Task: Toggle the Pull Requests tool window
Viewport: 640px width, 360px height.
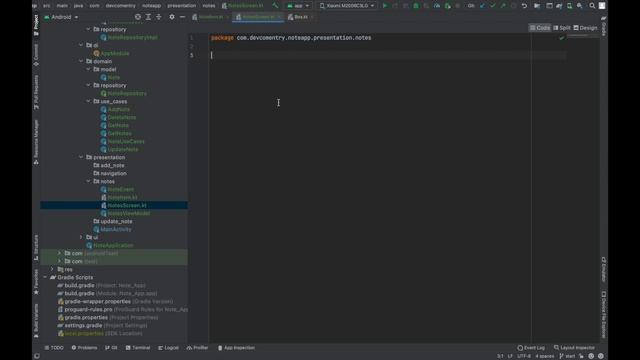Action: click(x=36, y=92)
